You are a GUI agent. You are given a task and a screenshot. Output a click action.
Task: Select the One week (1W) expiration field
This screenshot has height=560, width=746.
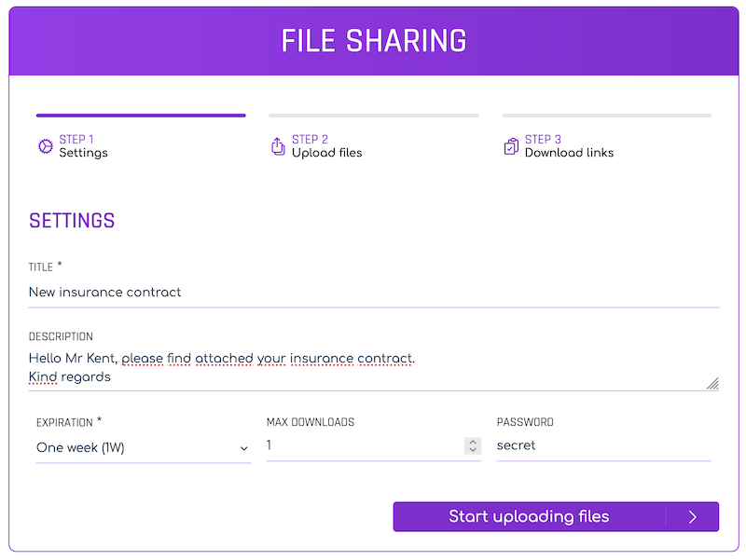click(x=144, y=448)
